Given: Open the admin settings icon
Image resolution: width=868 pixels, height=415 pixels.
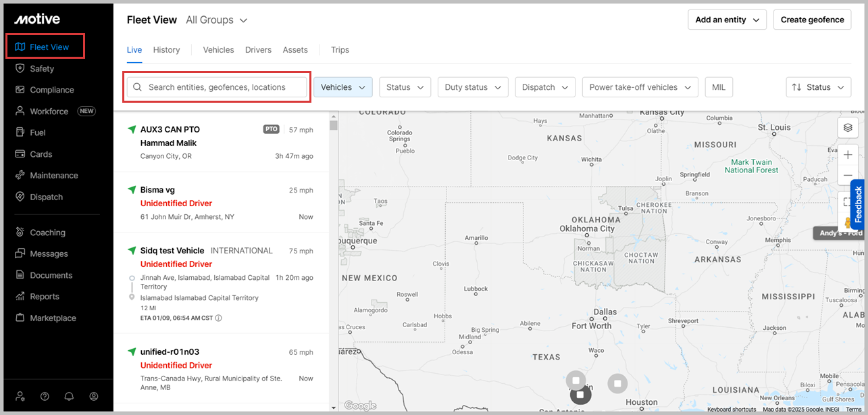Looking at the screenshot, I should pyautogui.click(x=20, y=397).
